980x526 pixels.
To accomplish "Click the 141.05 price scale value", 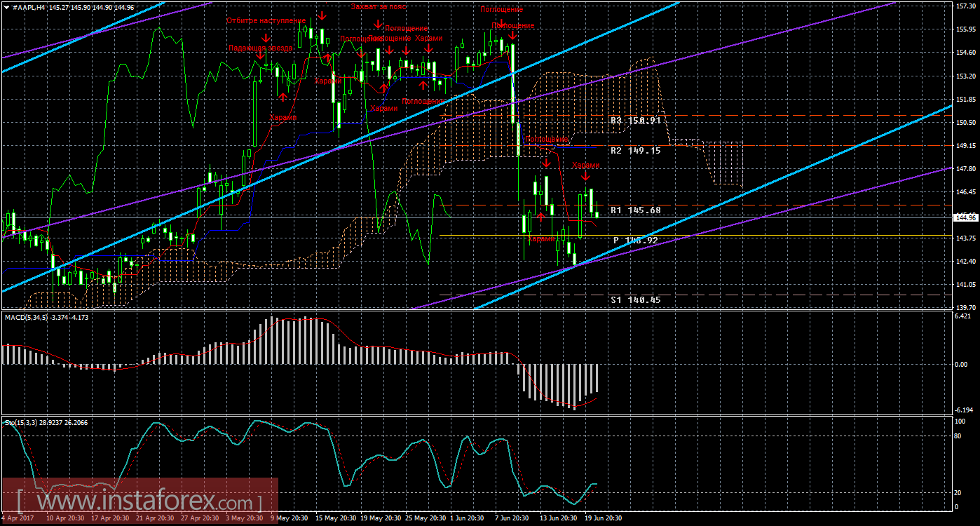I will point(966,284).
